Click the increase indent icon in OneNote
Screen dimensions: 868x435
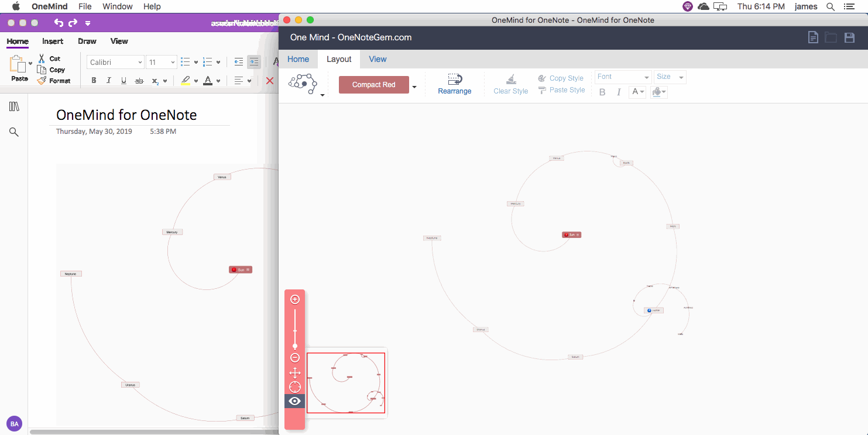coord(254,62)
